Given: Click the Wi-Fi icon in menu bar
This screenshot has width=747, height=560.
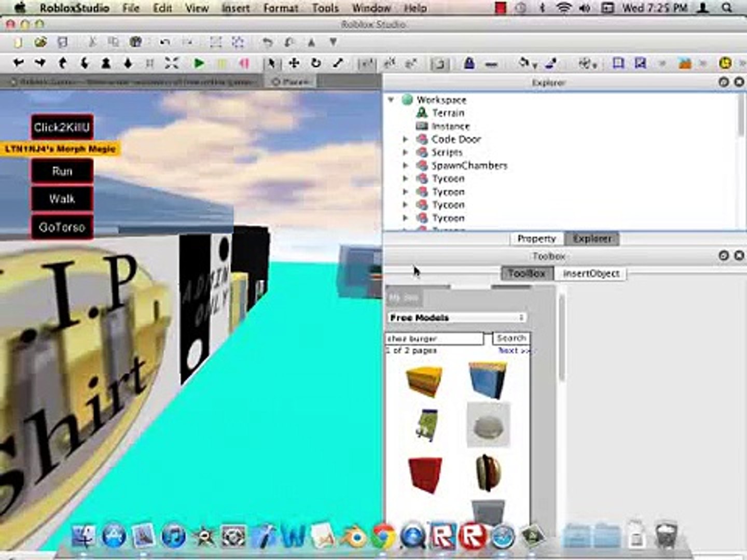Looking at the screenshot, I should (x=563, y=8).
